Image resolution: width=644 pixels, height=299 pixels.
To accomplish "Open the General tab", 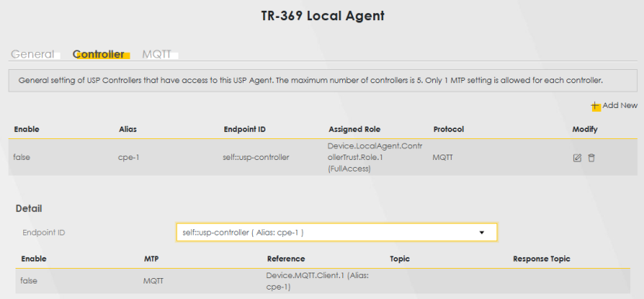I will coord(33,54).
